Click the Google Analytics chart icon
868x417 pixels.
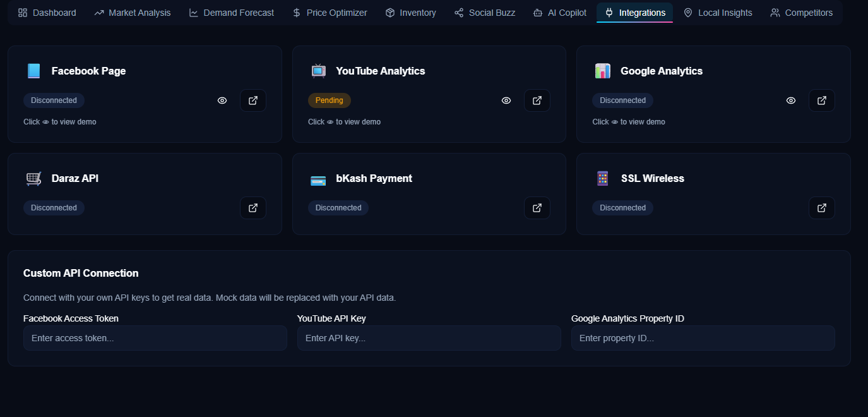pyautogui.click(x=602, y=71)
